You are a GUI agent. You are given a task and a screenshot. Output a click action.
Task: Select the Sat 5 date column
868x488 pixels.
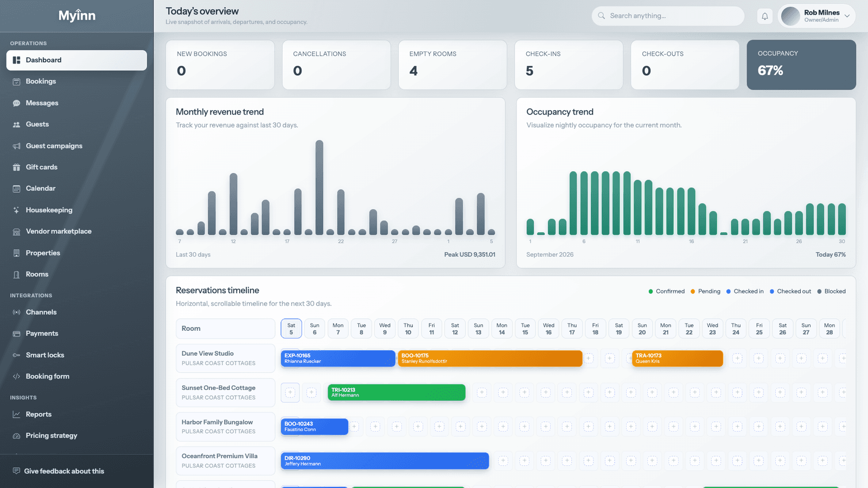(291, 329)
